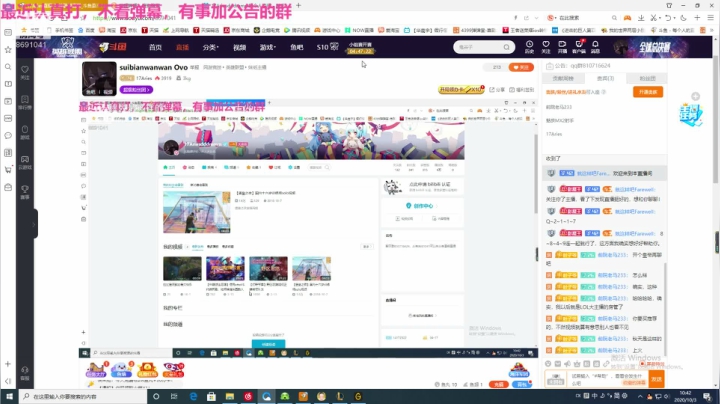Click the Windows taskbar search box
Viewport: 720px width, 404px height.
tap(83, 396)
